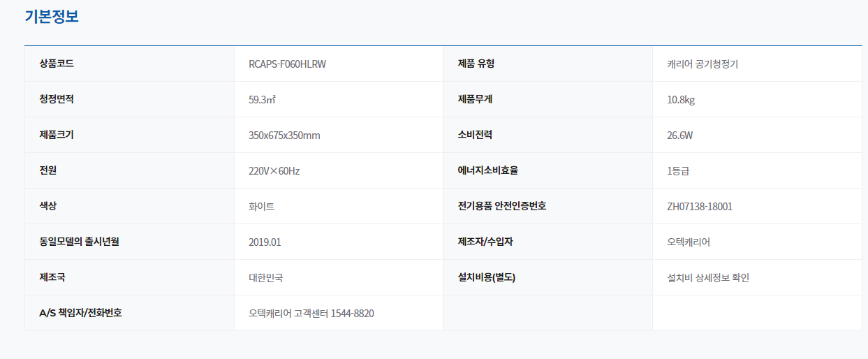Click the 상품코드 label cell

(x=57, y=64)
